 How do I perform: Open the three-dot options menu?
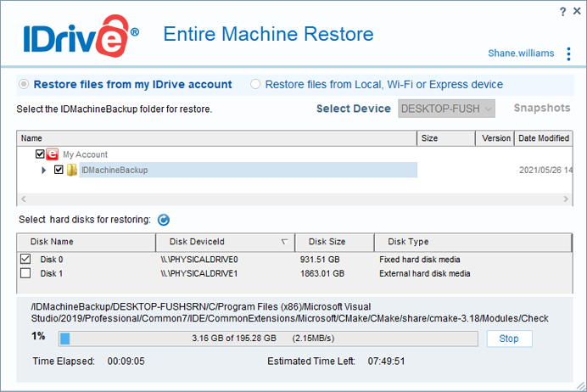click(568, 54)
